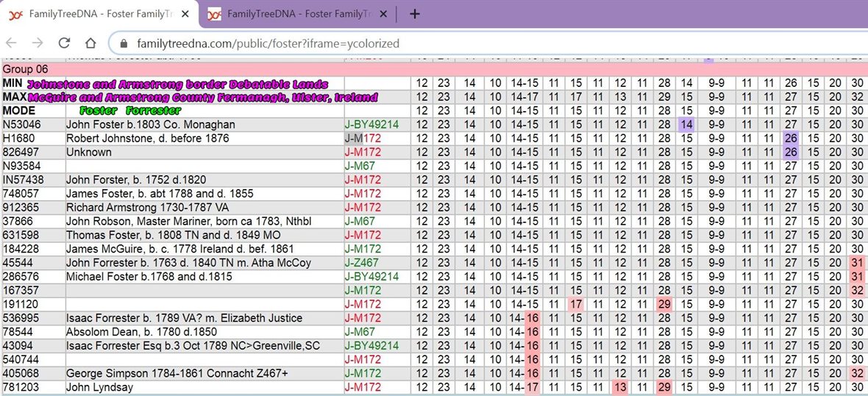This screenshot has height=396, width=868.
Task: Click McGuire and Armstrong County Fermanagh heading
Action: [x=203, y=98]
